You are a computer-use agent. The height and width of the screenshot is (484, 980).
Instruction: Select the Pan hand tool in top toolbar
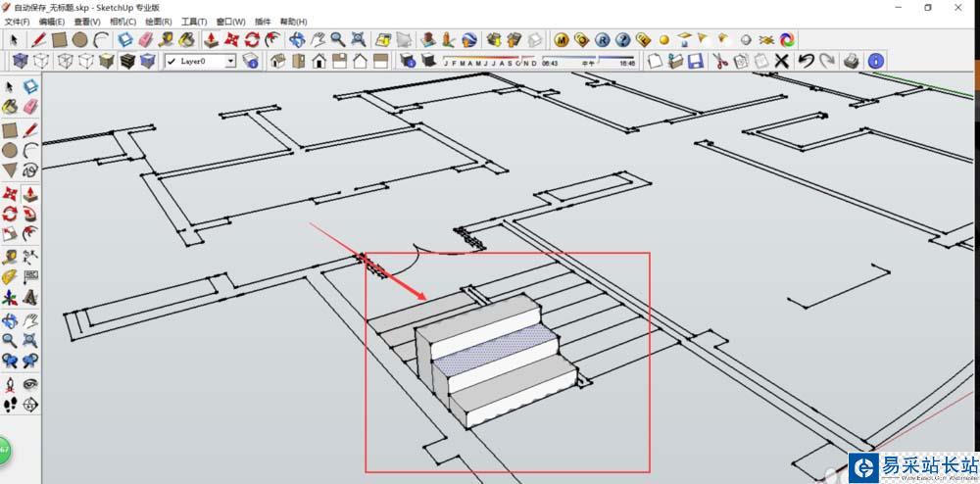point(318,40)
